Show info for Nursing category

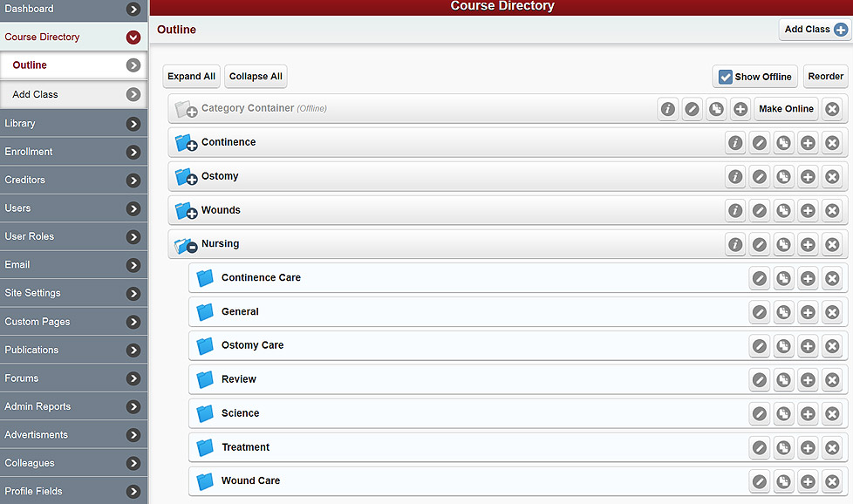[735, 245]
